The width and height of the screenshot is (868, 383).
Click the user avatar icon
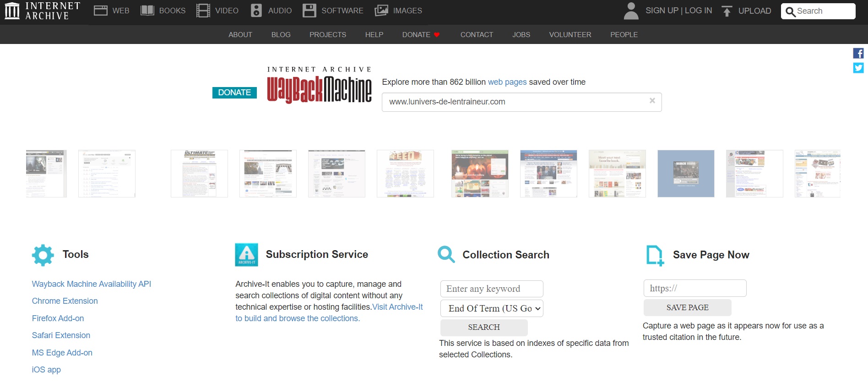click(631, 11)
